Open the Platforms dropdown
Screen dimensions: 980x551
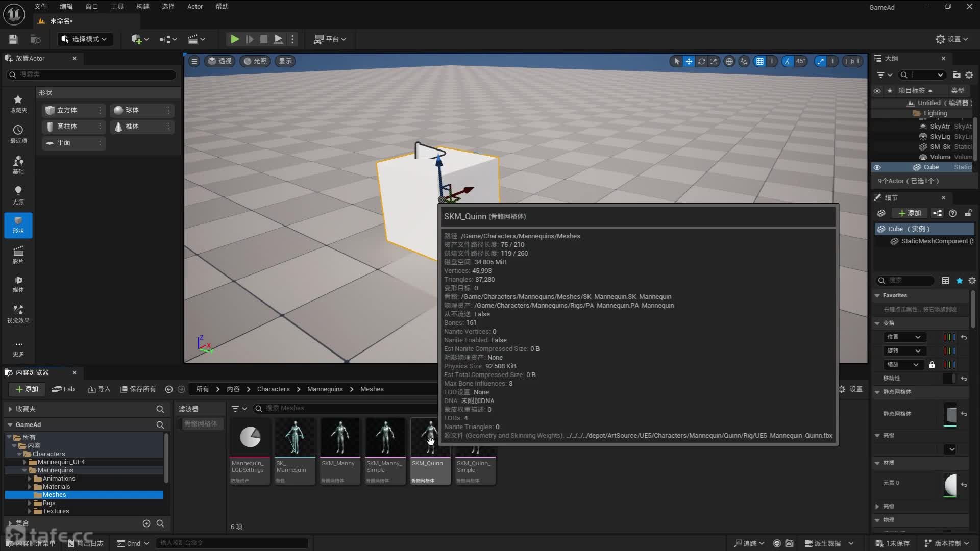(x=330, y=39)
